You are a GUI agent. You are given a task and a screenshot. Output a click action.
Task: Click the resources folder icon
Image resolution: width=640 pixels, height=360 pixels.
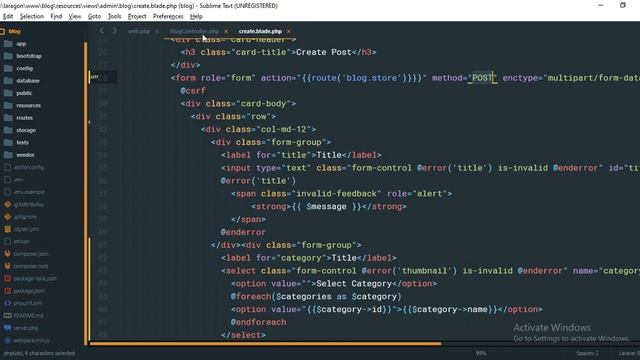(8, 105)
